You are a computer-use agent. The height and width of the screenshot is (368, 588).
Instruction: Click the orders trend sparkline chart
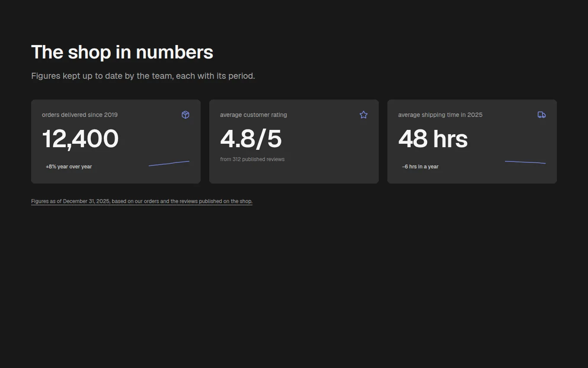169,163
